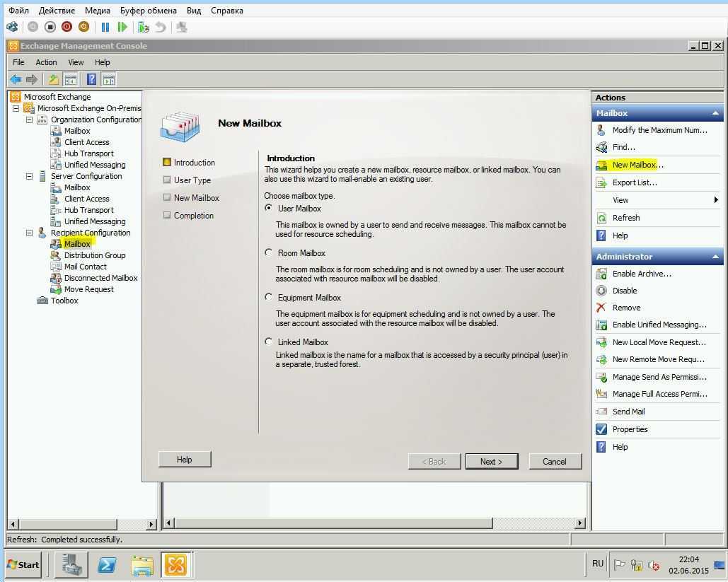The height and width of the screenshot is (582, 728).
Task: Collapse the Organization Configuration tree node
Action: (x=30, y=120)
